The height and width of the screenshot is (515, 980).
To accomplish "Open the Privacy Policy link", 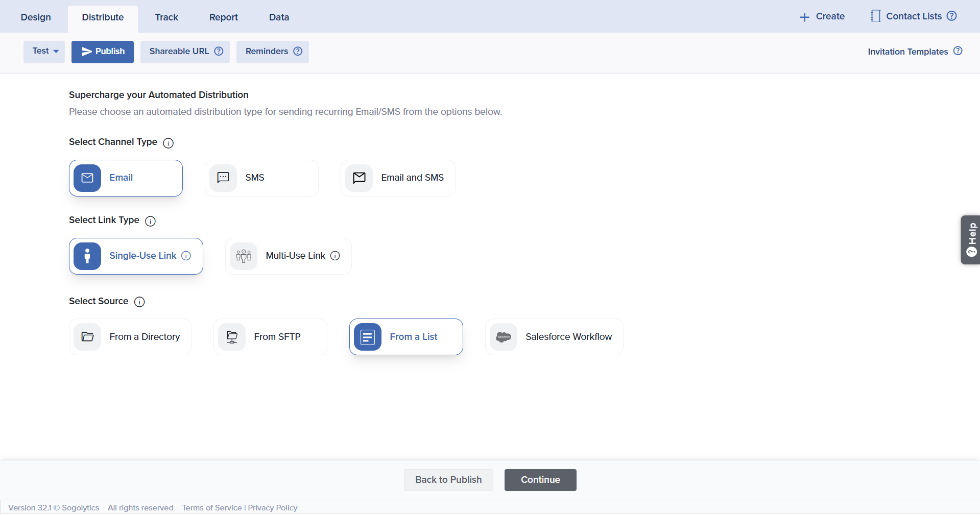I will [272, 508].
